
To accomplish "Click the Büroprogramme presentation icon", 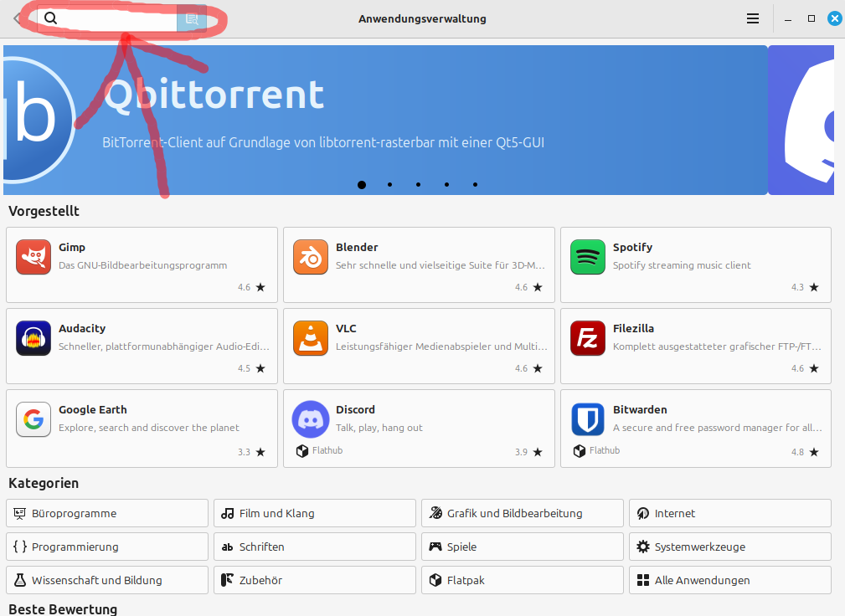I will pyautogui.click(x=20, y=513).
